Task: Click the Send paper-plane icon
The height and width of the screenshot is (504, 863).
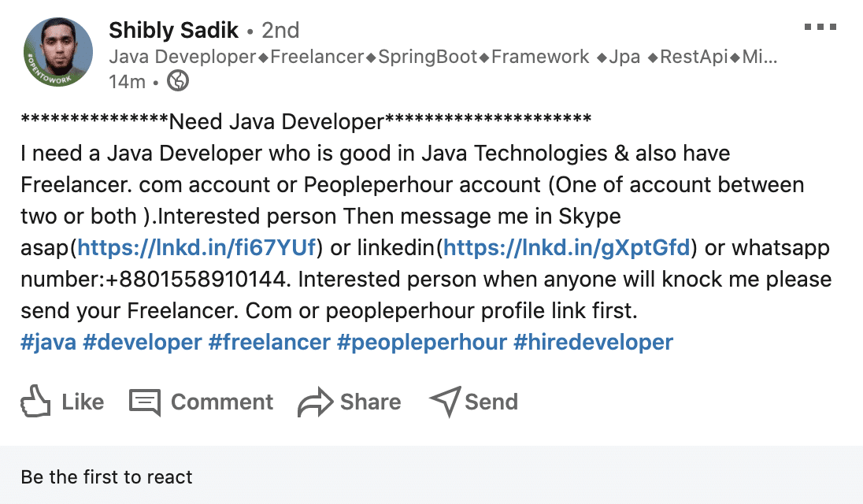Action: coord(446,401)
